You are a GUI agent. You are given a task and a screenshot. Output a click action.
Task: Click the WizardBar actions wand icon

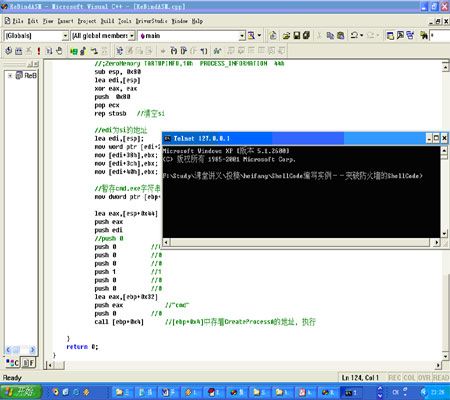pyautogui.click(x=252, y=35)
